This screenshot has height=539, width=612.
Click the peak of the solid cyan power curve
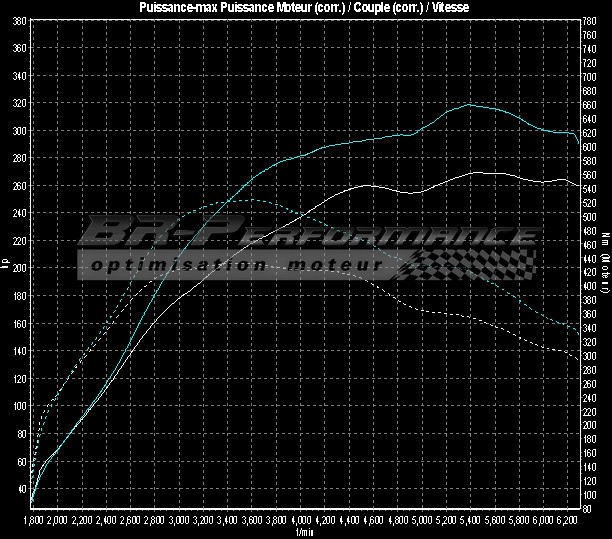tap(469, 104)
